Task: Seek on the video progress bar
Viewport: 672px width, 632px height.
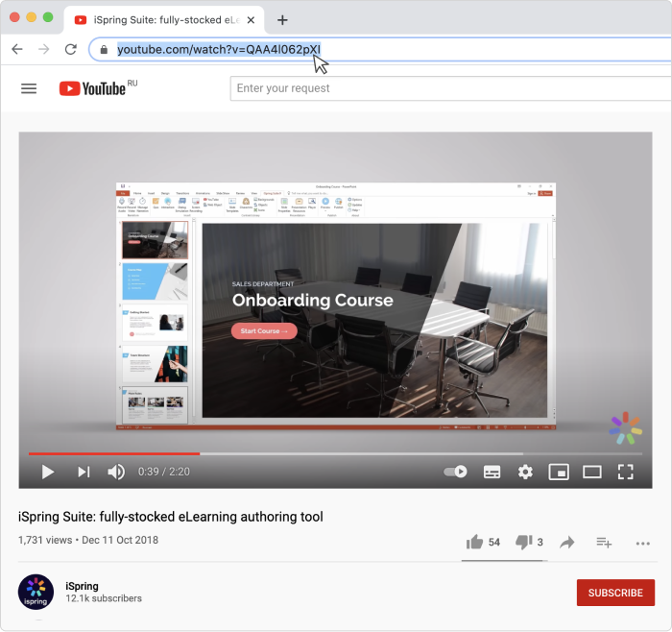Action: pos(335,453)
